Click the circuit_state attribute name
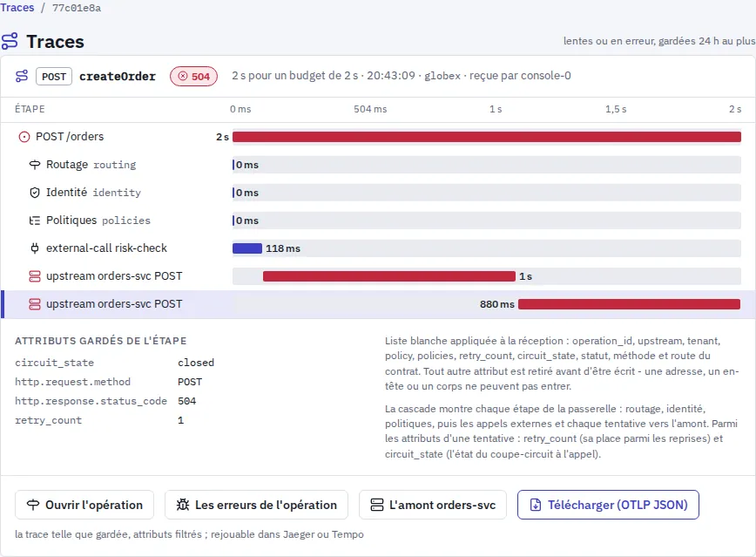 coord(55,363)
